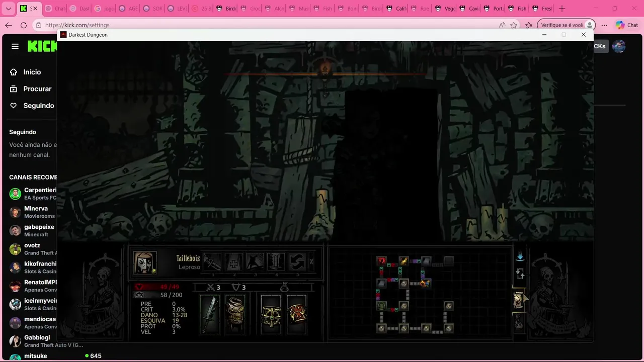Switch to the map scroll tab
The height and width of the screenshot is (362, 644).
point(519,300)
